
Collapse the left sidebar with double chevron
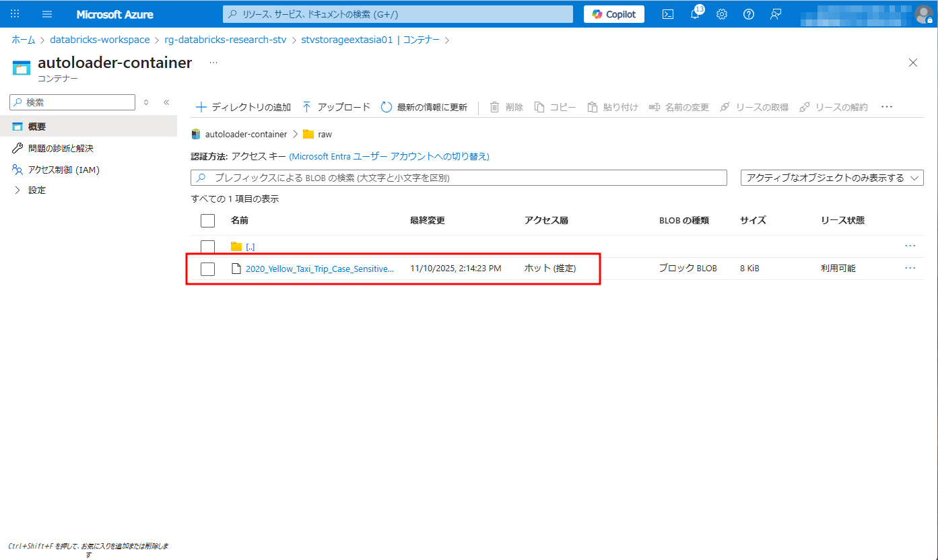tap(166, 102)
